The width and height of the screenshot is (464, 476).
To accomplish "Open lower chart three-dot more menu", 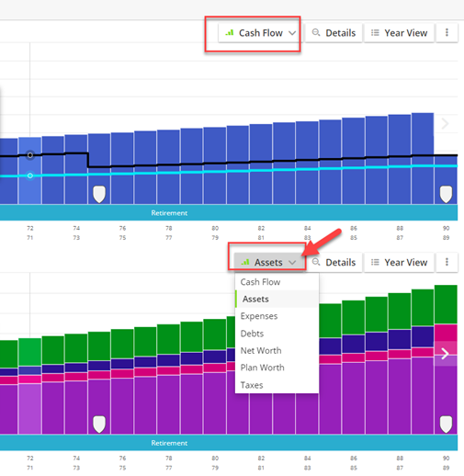I will tap(447, 262).
